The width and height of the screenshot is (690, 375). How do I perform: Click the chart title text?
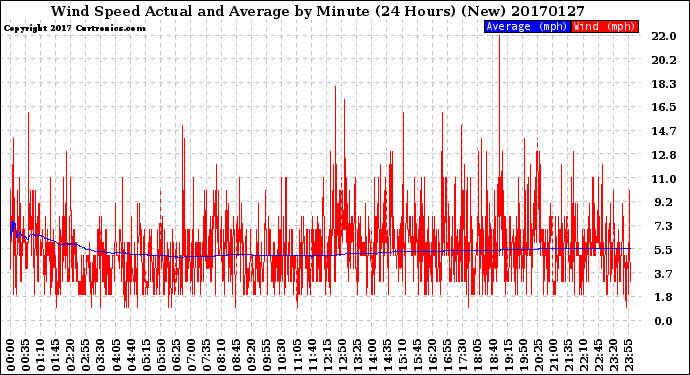[318, 11]
